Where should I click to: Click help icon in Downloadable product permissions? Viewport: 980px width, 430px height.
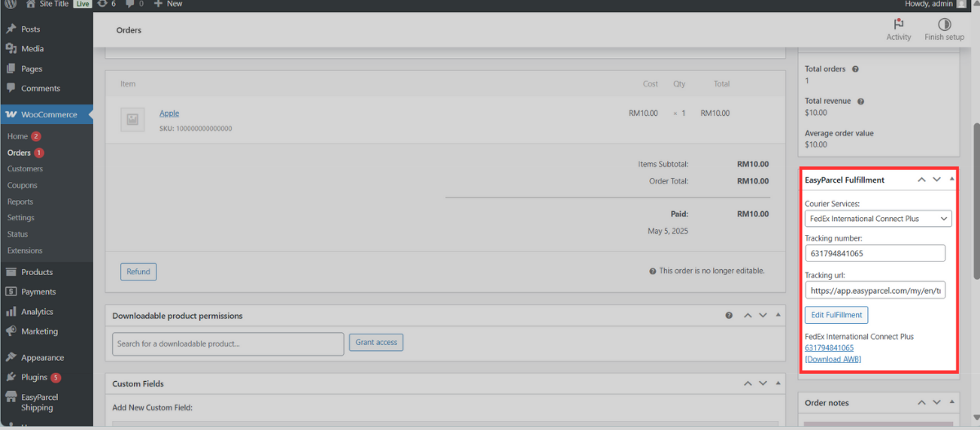(729, 316)
